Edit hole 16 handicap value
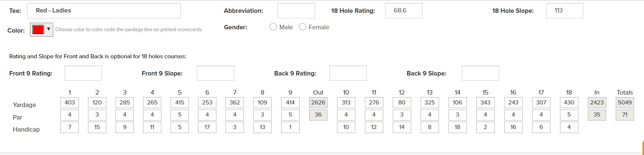This screenshot has height=155, width=644. (x=513, y=127)
